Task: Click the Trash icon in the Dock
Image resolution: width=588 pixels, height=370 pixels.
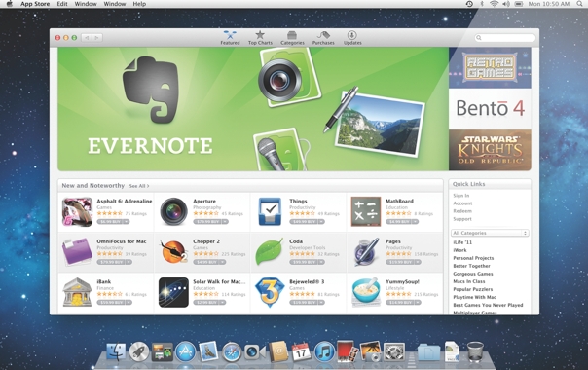Action: pyautogui.click(x=475, y=351)
